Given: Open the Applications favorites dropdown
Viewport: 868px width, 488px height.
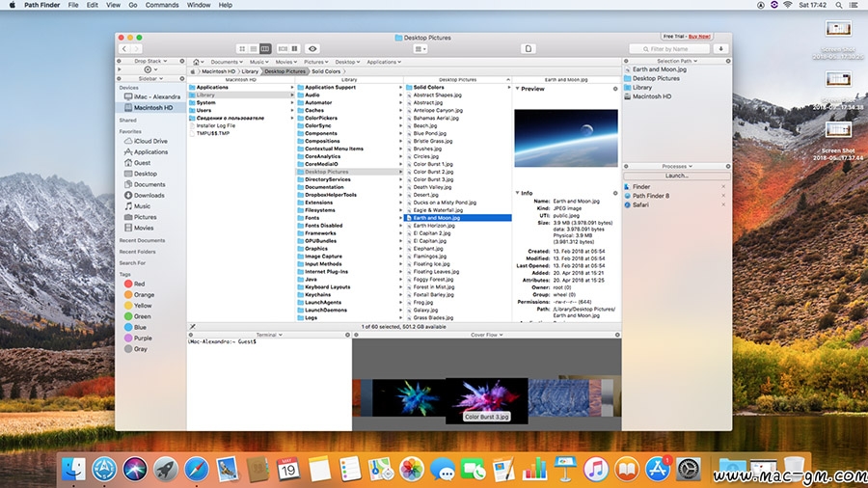Looking at the screenshot, I should click(384, 62).
